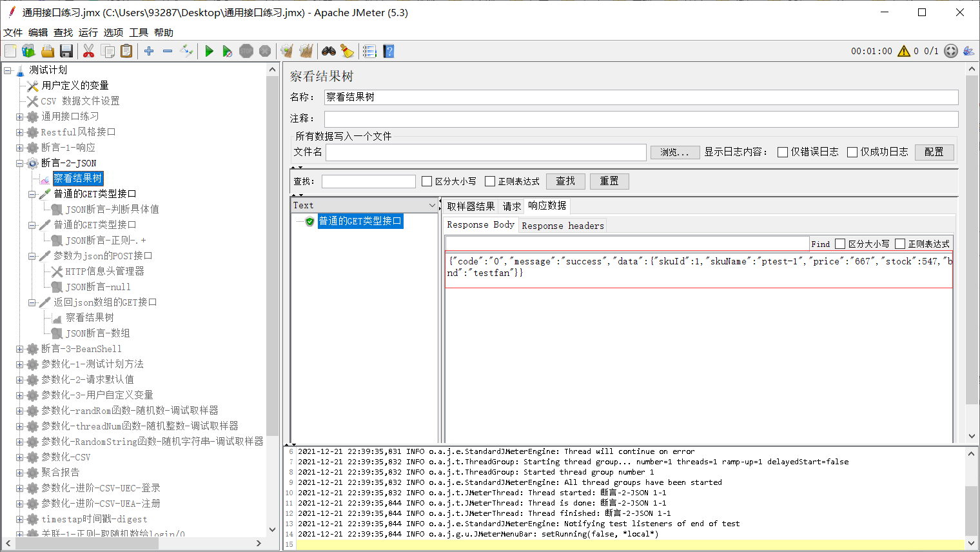Expand the Restful风格接口 node
This screenshot has width=980, height=552.
[19, 132]
